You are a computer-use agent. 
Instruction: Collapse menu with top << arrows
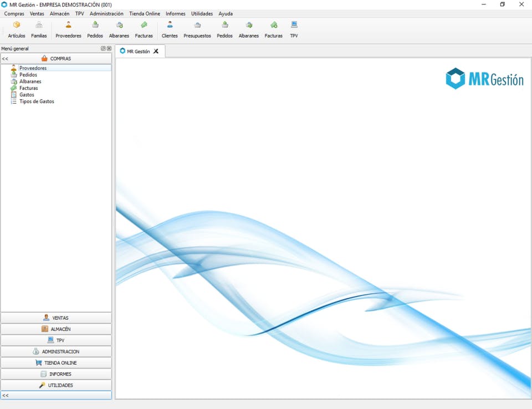click(x=5, y=59)
